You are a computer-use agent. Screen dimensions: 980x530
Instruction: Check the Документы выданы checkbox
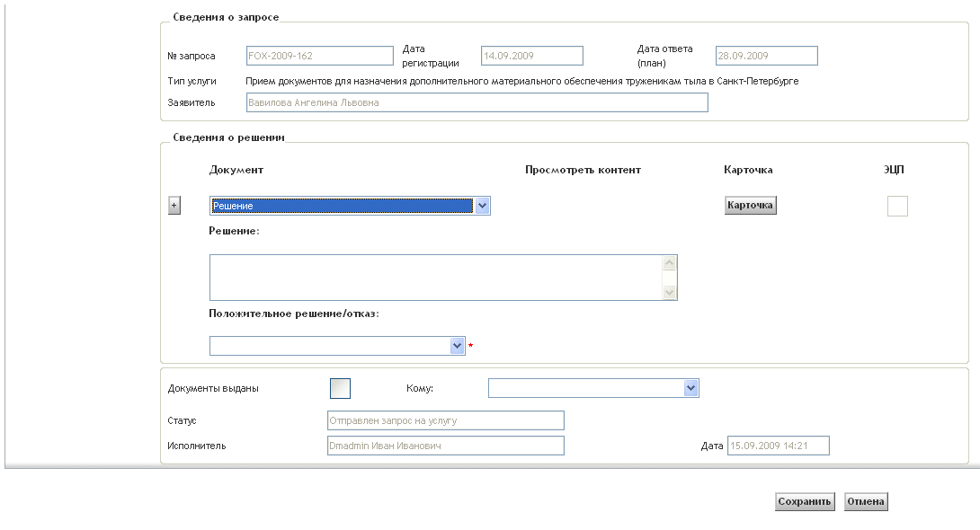[340, 388]
